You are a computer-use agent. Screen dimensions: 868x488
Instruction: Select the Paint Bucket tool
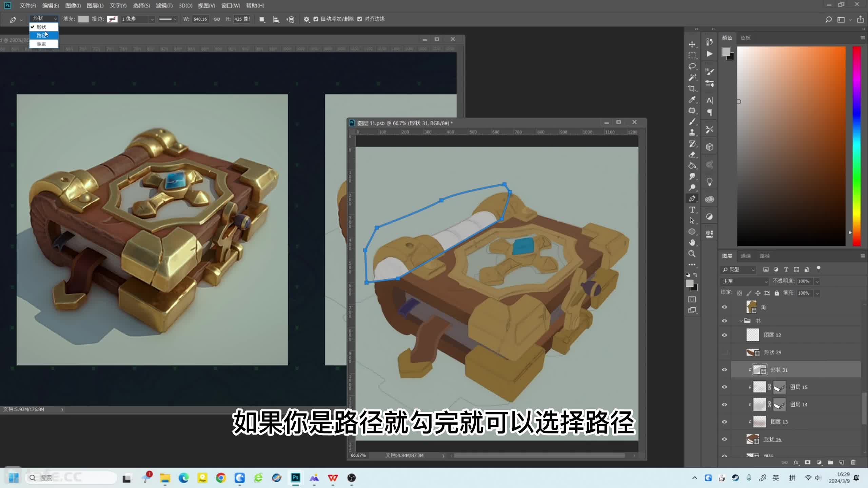[692, 166]
